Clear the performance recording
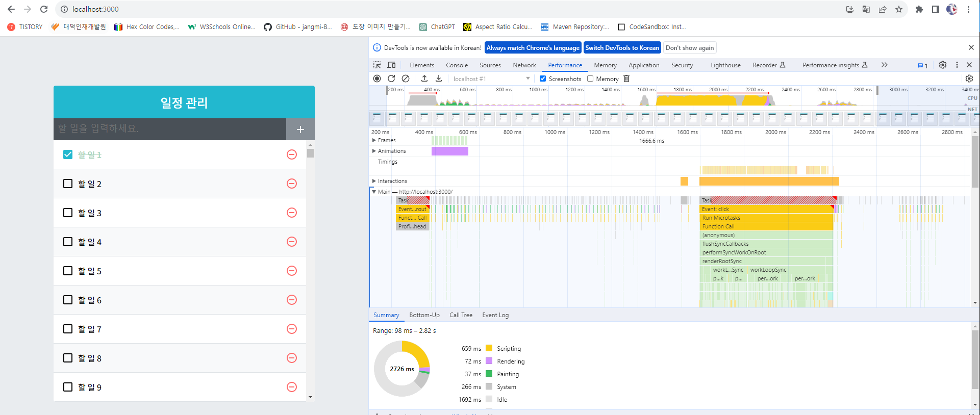 tap(406, 79)
